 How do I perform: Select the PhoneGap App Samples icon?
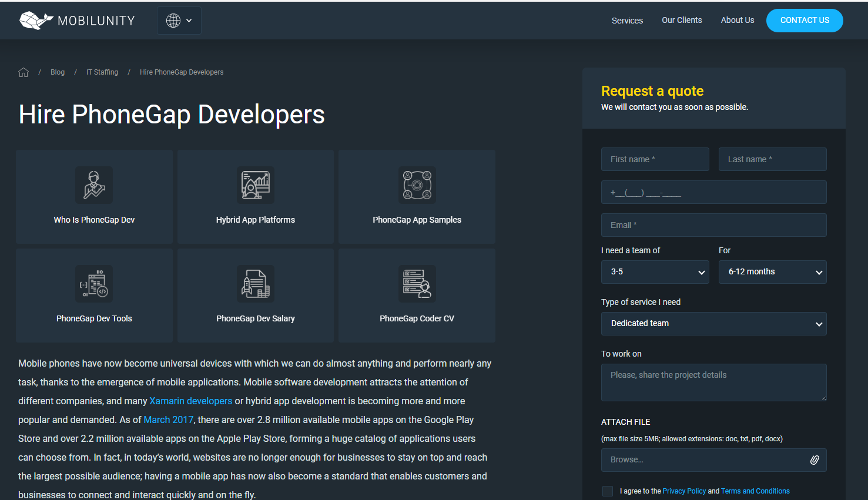click(417, 185)
